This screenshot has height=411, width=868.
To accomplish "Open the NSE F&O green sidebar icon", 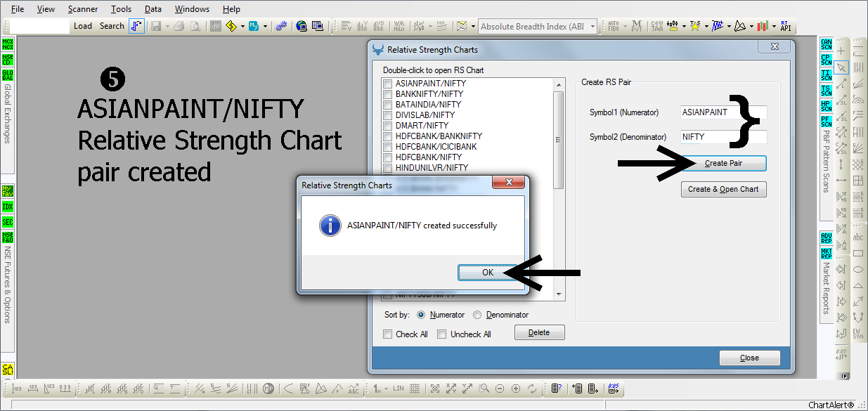I will [x=8, y=237].
